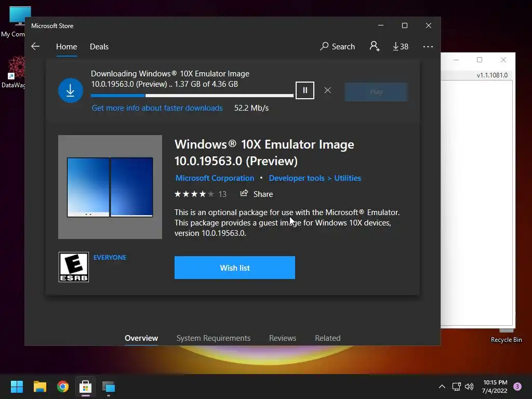Go back with the Store back arrow
Viewport: 532px width, 399px height.
[35, 46]
